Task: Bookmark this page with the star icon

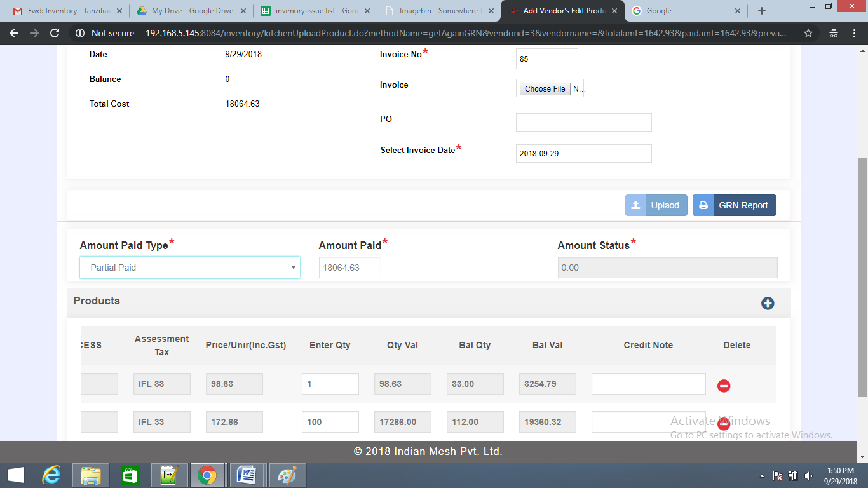Action: point(808,33)
